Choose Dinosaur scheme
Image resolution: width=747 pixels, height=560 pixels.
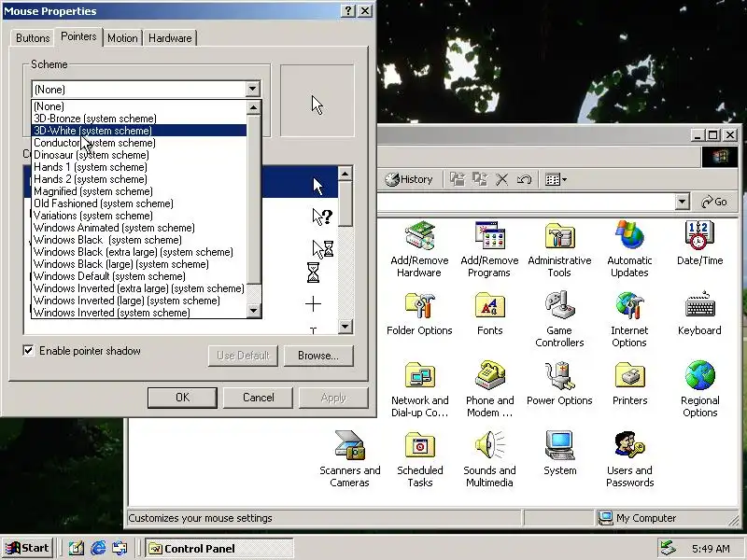(139, 155)
